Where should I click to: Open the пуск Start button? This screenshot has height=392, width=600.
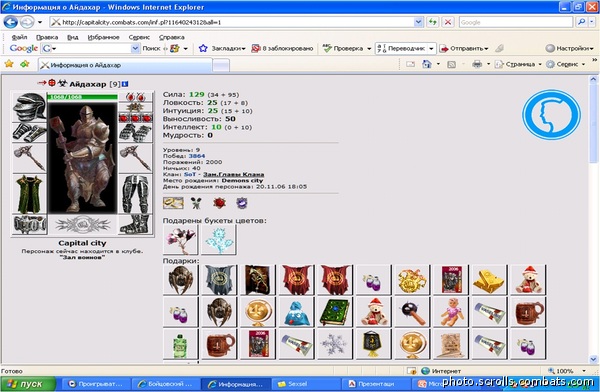pos(28,384)
